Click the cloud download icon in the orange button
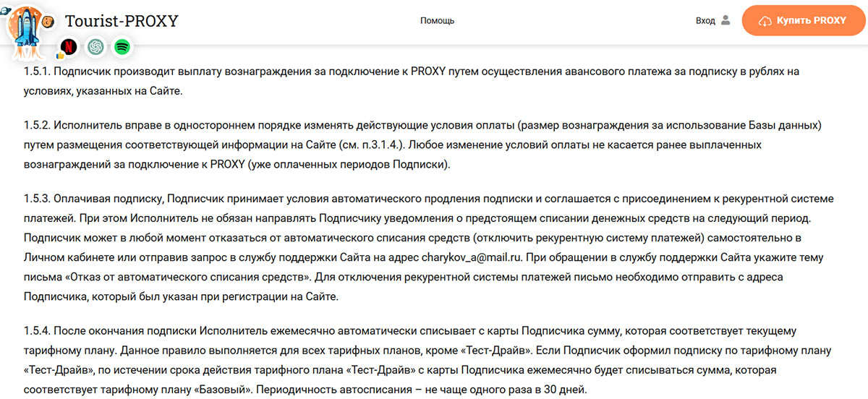This screenshot has width=868, height=399. pos(765,22)
